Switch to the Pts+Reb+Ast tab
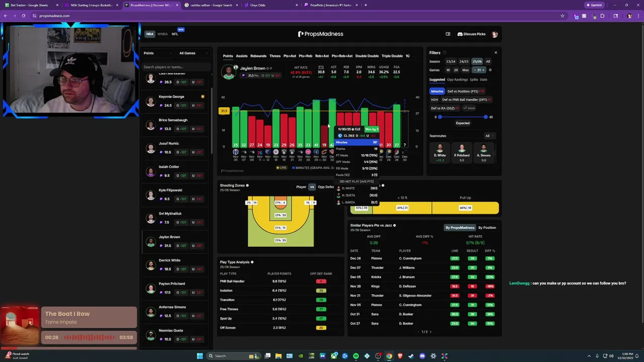This screenshot has width=644, height=362. (x=342, y=56)
